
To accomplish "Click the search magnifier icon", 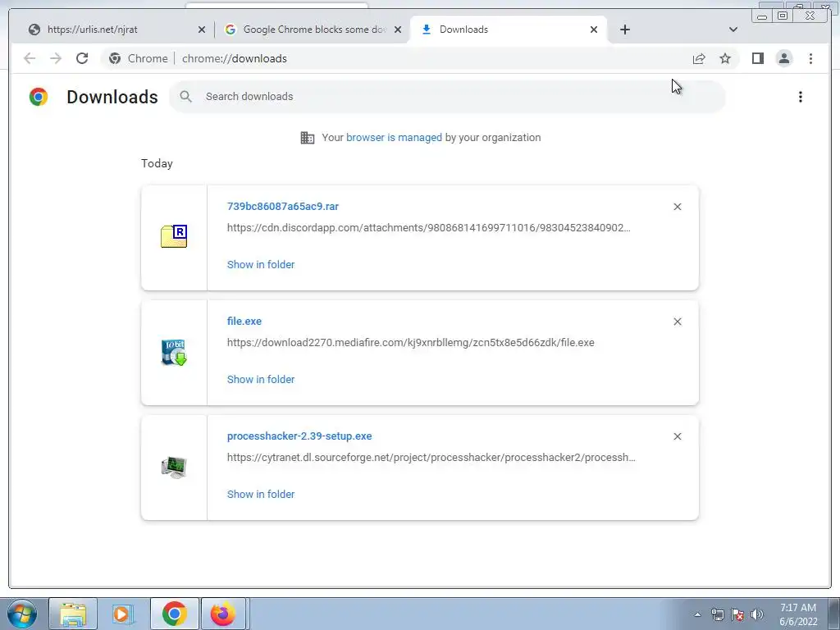I will coord(186,97).
